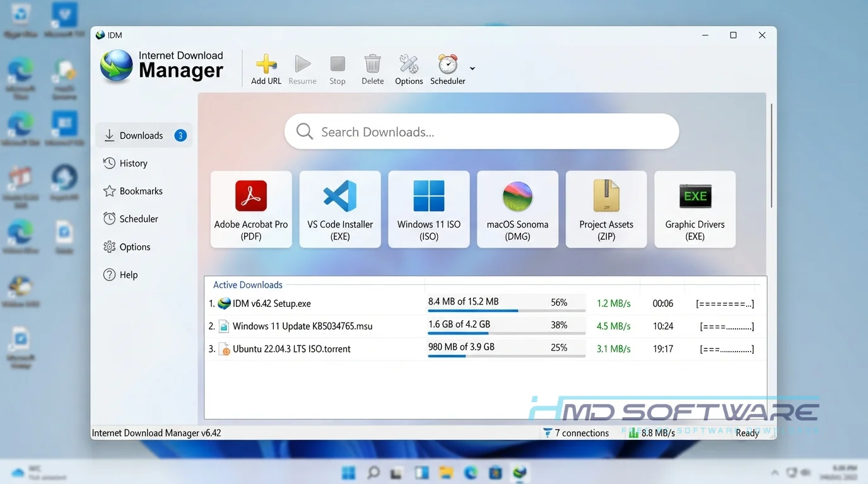Click the 3.1 MB/s speed value
Screen dimensions: 868x484
pyautogui.click(x=613, y=349)
